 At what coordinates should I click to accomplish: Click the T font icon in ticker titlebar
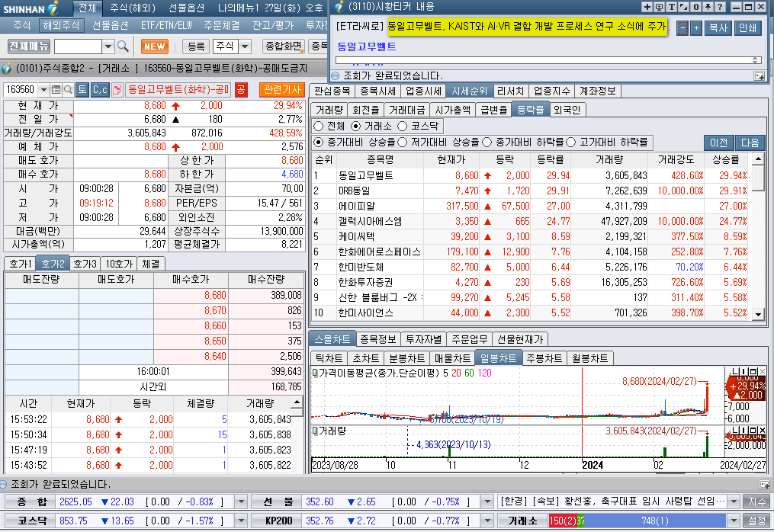(x=671, y=7)
